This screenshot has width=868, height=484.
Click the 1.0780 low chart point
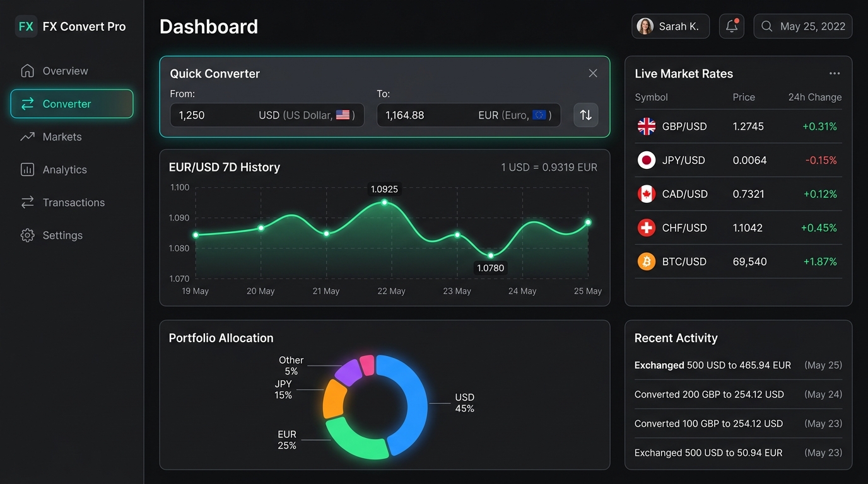[491, 255]
